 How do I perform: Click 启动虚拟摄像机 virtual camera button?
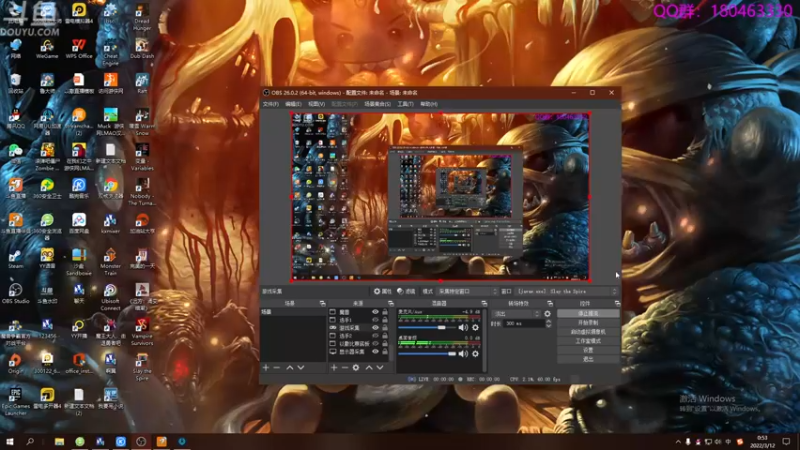[588, 332]
